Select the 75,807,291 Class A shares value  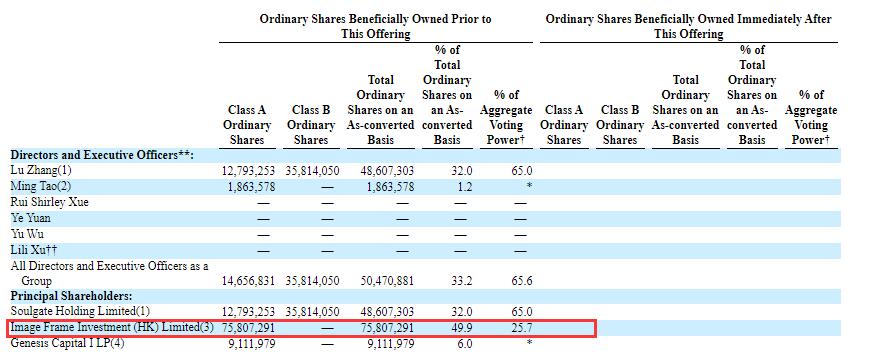[249, 328]
